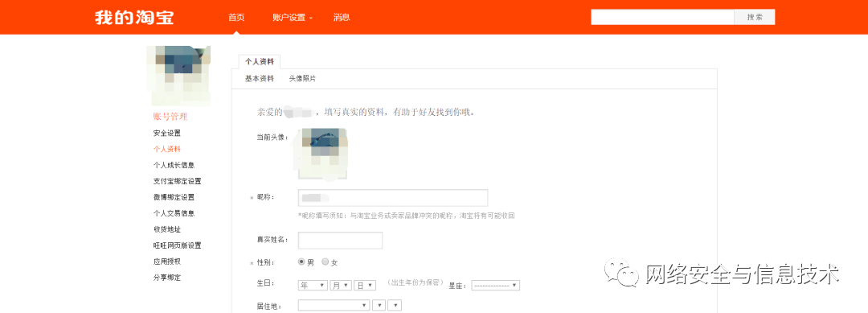Screen dimensions: 868x313
Task: Open 安全设置 in the sidebar
Action: (166, 134)
